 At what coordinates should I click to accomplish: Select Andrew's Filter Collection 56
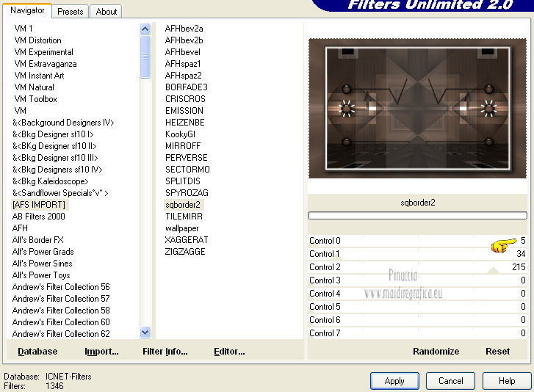click(61, 287)
